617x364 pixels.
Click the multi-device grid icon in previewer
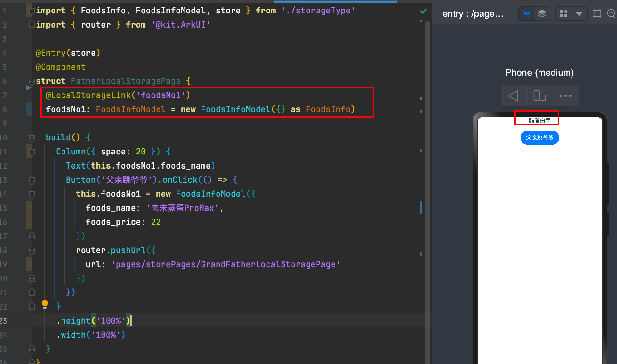point(564,14)
